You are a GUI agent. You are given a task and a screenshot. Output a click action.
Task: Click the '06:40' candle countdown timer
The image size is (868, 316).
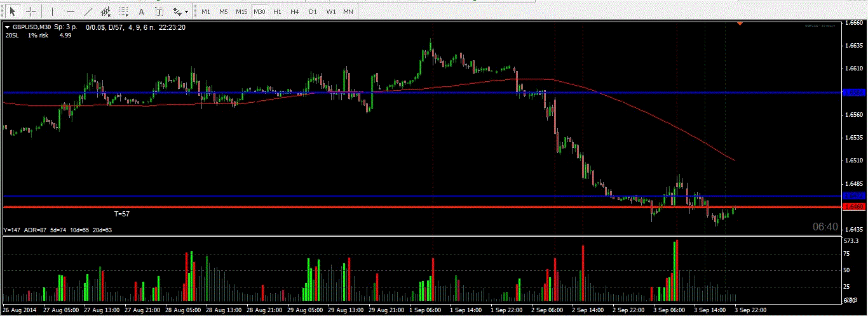tap(825, 227)
